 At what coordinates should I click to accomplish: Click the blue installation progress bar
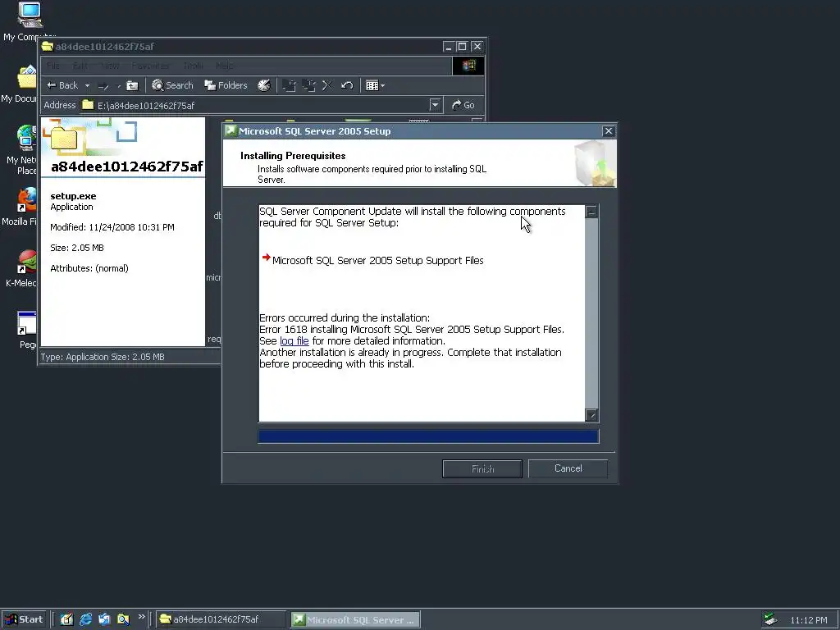[x=428, y=436]
